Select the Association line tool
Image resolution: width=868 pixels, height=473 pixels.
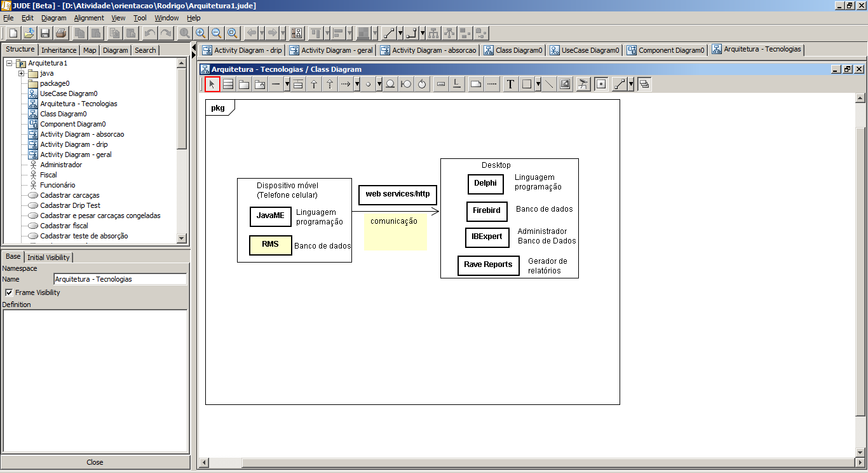pos(276,84)
